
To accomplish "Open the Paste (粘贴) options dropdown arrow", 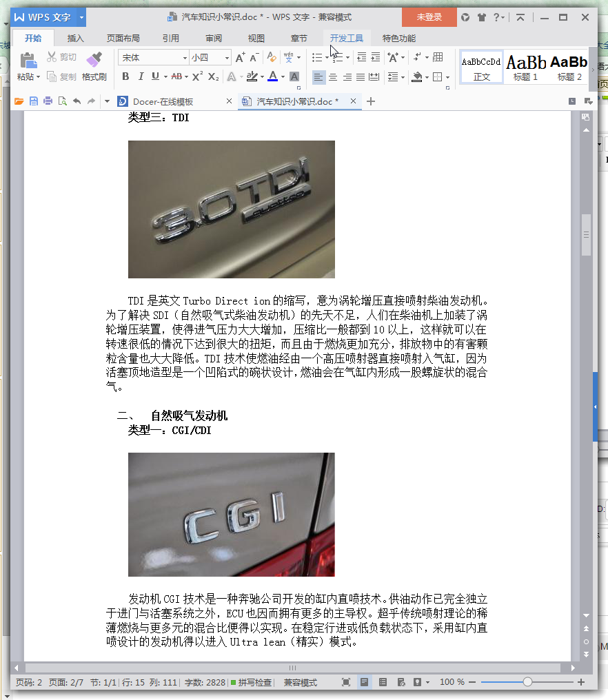I will pyautogui.click(x=39, y=77).
